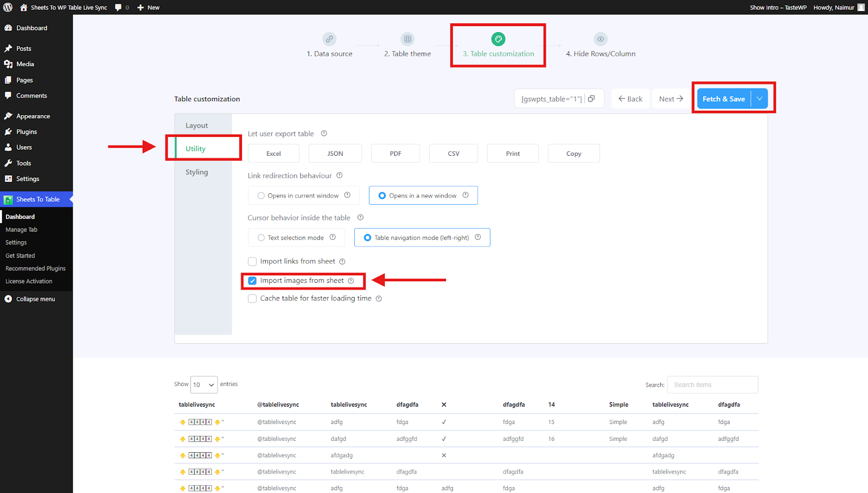Click info icon next to Cache table option

[x=379, y=299]
